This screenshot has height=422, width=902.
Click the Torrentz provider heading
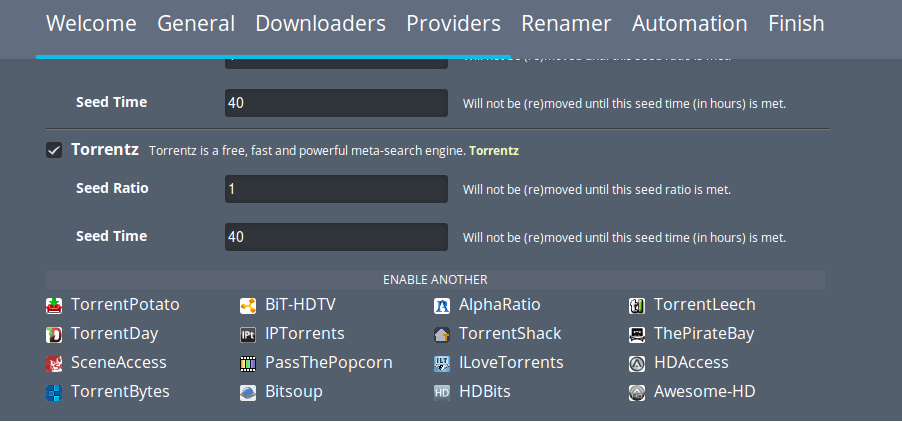[x=105, y=150]
